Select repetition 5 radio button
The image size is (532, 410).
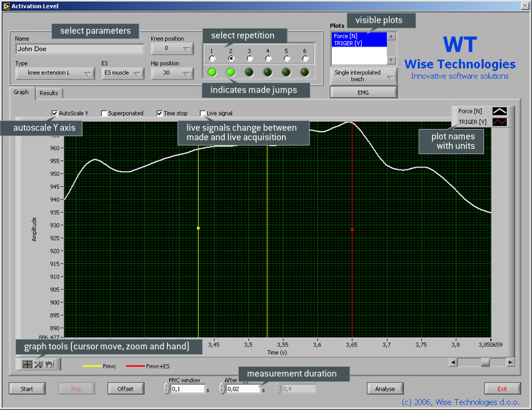[287, 58]
